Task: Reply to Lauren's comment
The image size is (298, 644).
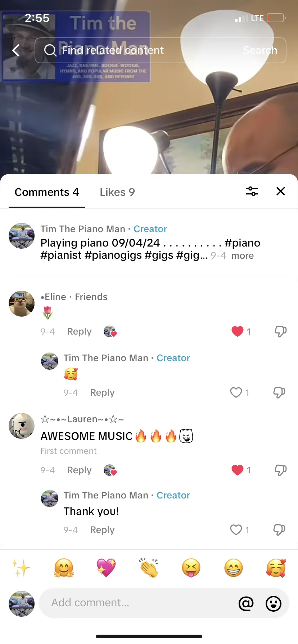Action: click(x=79, y=470)
